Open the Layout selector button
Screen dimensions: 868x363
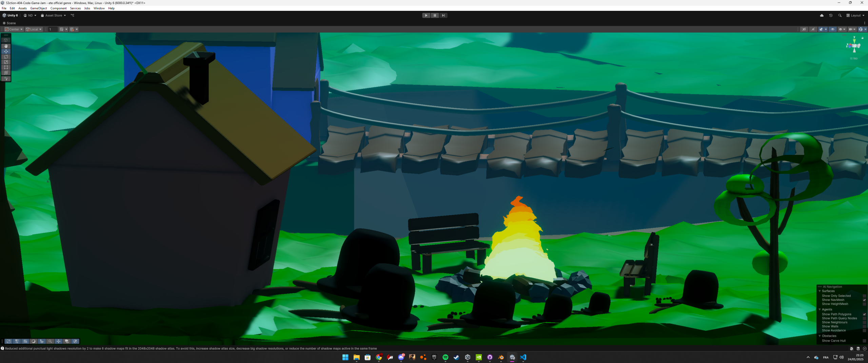(855, 15)
